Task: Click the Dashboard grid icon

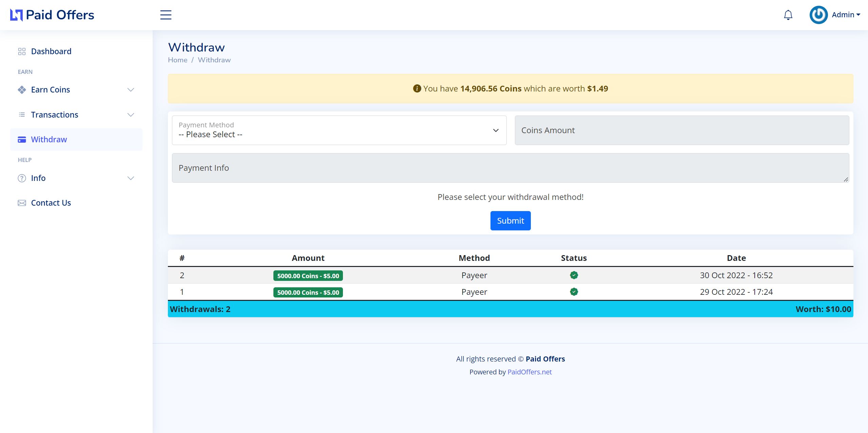Action: [x=22, y=51]
